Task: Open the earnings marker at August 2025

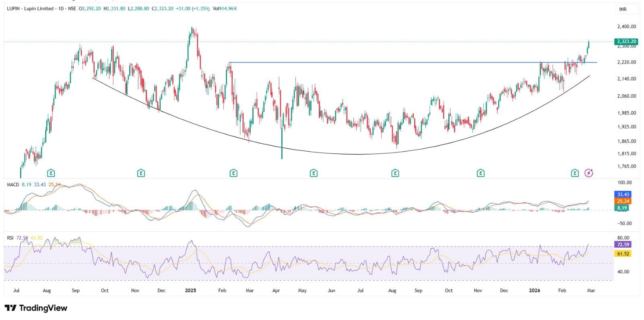Action: tap(395, 173)
